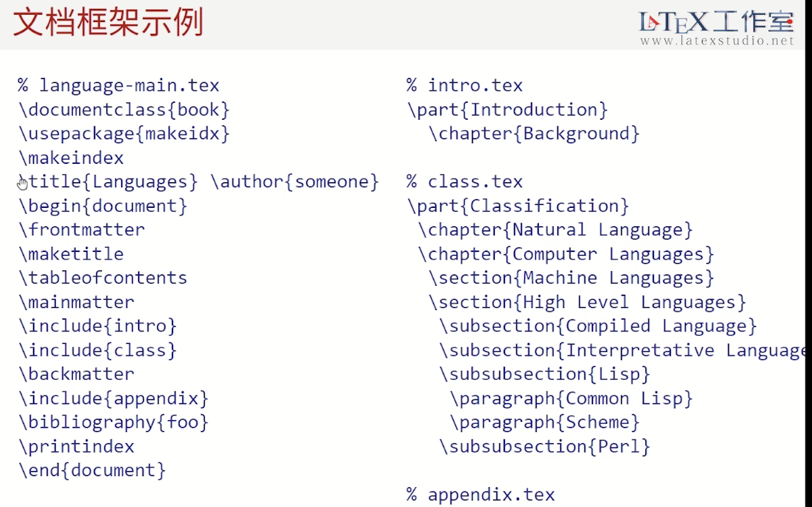
Task: Select the \include{intro} line
Action: [x=98, y=326]
